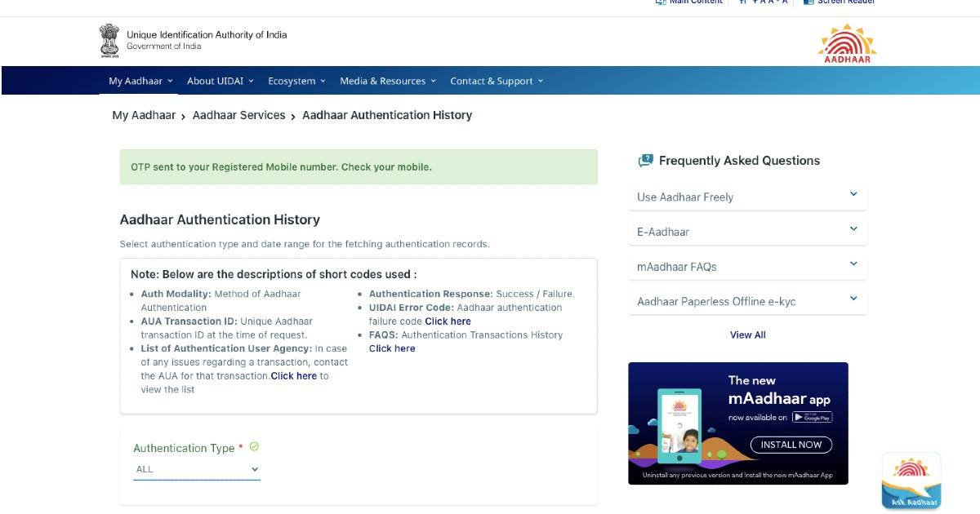Click the Frequently Asked Questions chat icon
Image resolution: width=980 pixels, height=514 pixels.
(x=645, y=161)
